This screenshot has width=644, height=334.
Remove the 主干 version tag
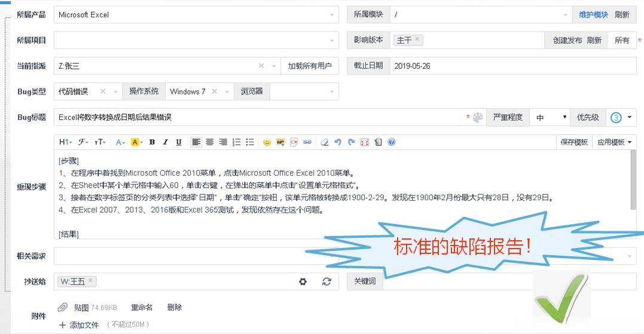(x=417, y=39)
